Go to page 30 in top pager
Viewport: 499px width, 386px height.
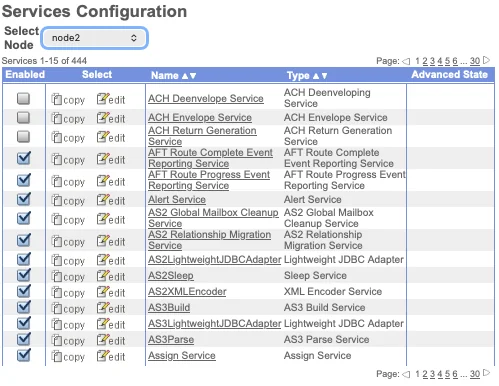(475, 61)
